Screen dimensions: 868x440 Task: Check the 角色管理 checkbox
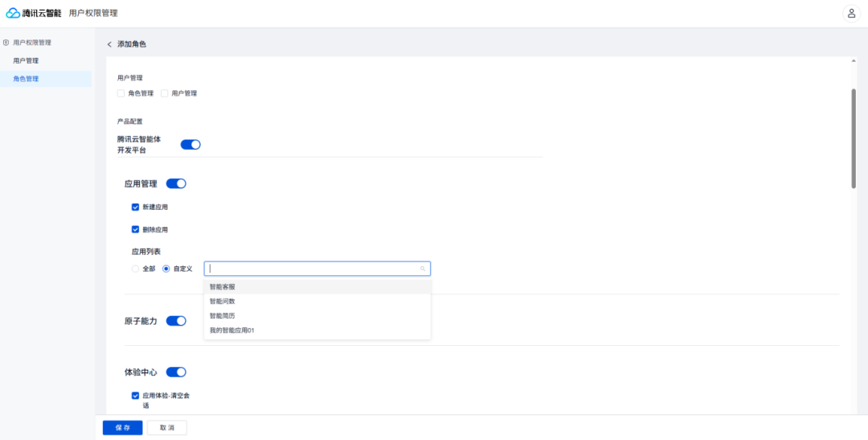tap(121, 93)
